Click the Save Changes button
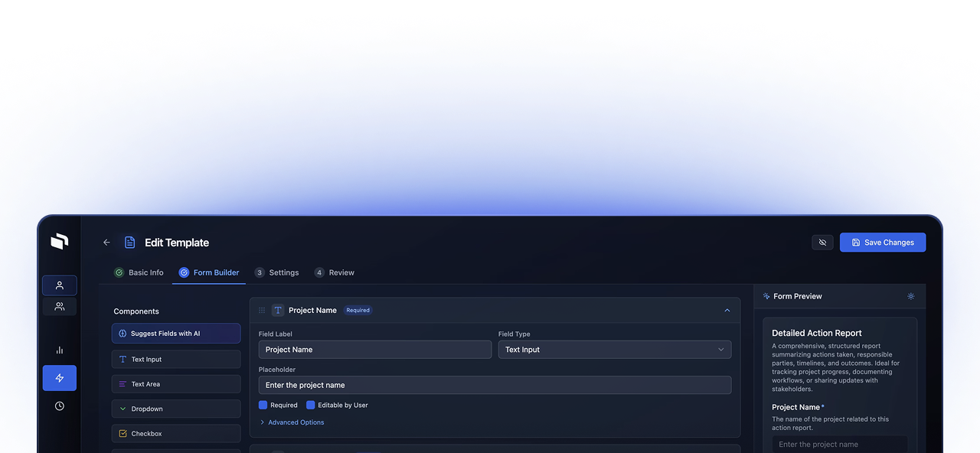 click(882, 243)
